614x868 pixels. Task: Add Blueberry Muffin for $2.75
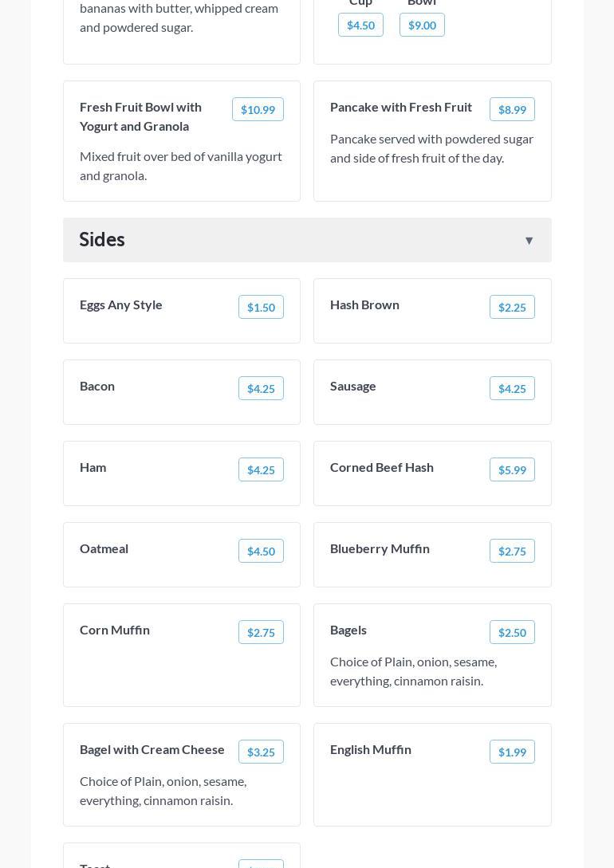click(x=512, y=552)
